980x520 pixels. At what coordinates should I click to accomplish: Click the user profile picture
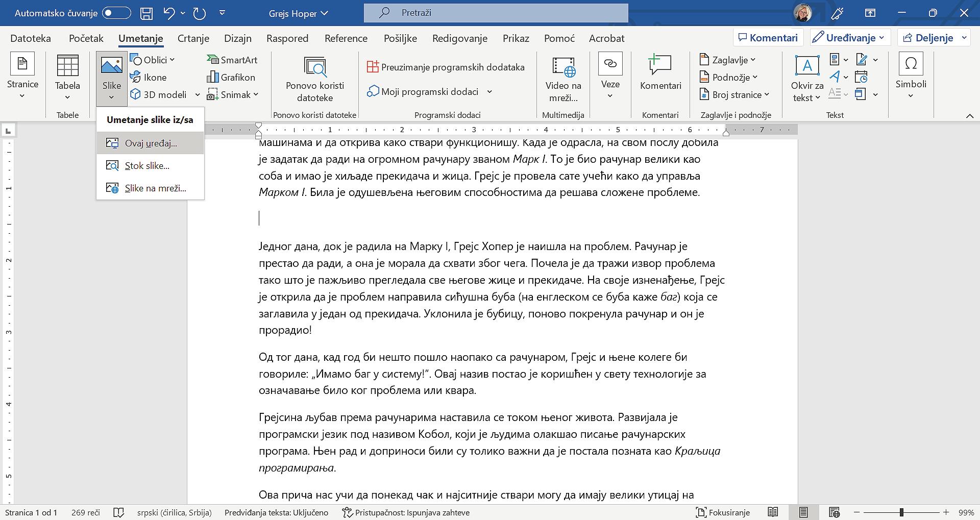[x=803, y=13]
